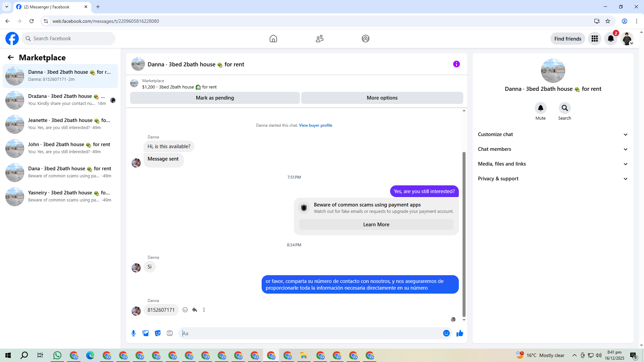Click the Chrome profile icon
The height and width of the screenshot is (362, 644).
[x=625, y=21]
